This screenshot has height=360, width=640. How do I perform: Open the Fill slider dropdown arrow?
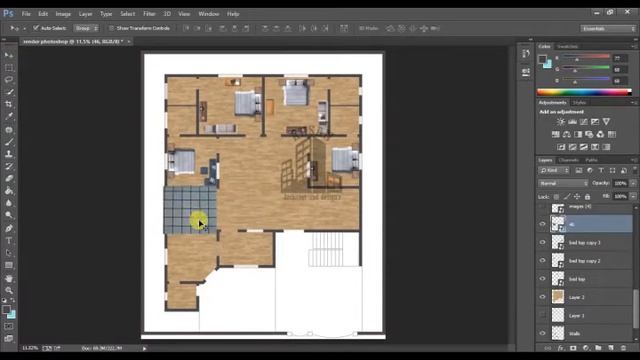[633, 196]
